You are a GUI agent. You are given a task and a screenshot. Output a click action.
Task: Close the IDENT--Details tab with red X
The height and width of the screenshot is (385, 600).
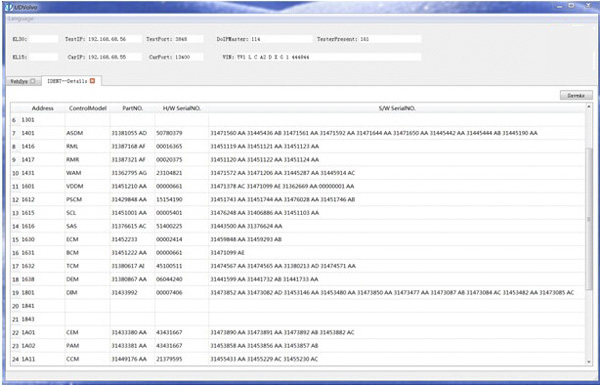tap(92, 81)
